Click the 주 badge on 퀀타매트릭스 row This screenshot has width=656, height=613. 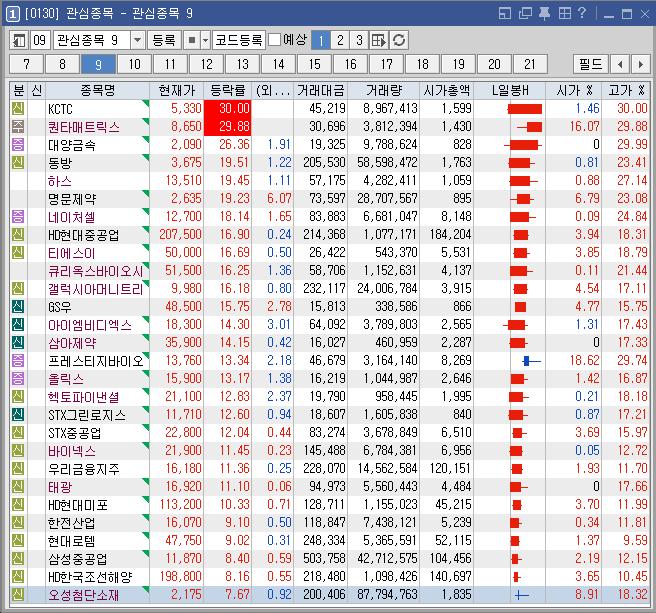click(x=18, y=126)
